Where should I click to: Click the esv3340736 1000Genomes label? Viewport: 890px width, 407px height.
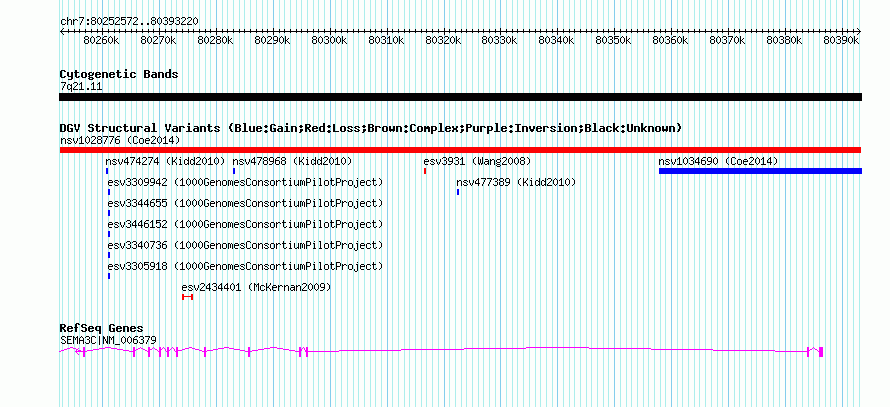coord(245,245)
